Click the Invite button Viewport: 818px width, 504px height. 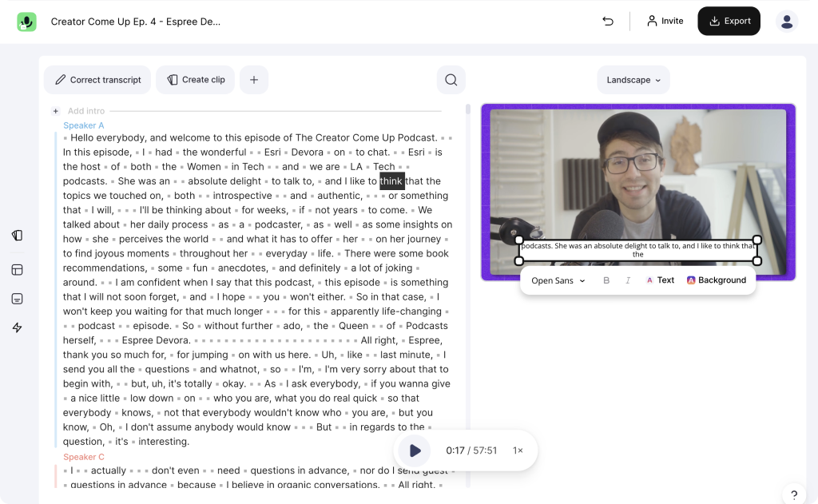pos(665,21)
